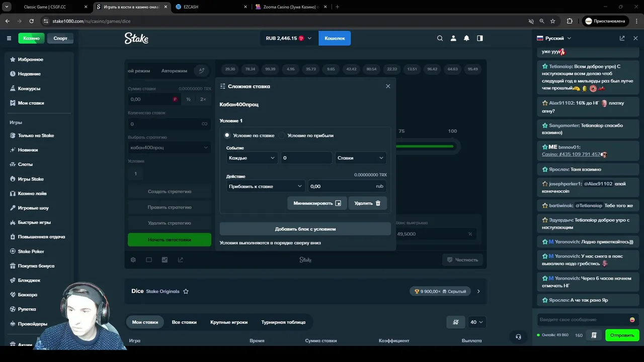Image resolution: width=644 pixels, height=362 pixels.
Task: Click Добавить блок с условием
Action: (305, 229)
